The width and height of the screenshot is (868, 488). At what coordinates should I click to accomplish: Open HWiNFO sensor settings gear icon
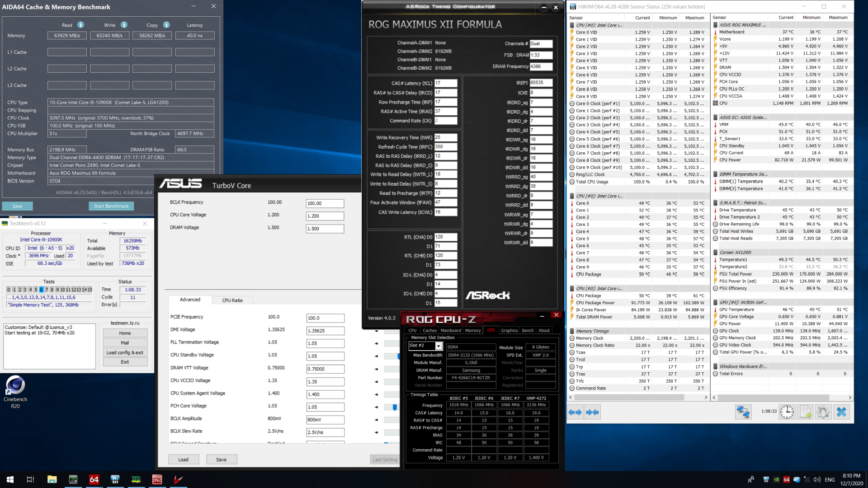click(823, 412)
